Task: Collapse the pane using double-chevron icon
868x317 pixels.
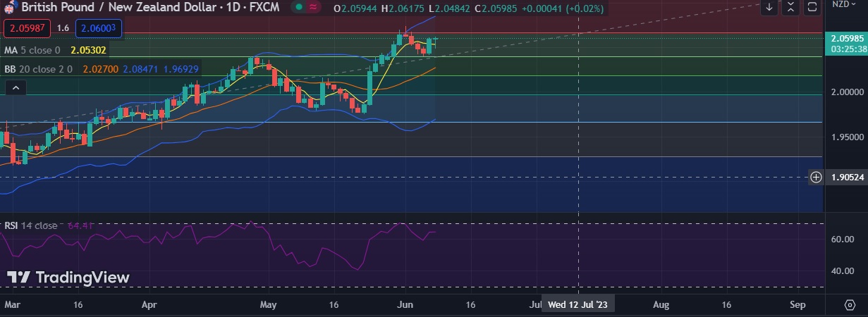Action: 791,8
